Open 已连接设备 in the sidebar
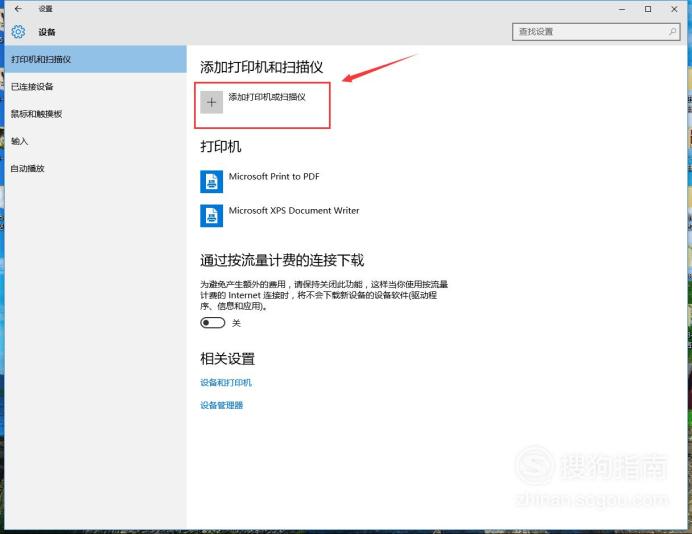The width and height of the screenshot is (692, 534). 96,86
